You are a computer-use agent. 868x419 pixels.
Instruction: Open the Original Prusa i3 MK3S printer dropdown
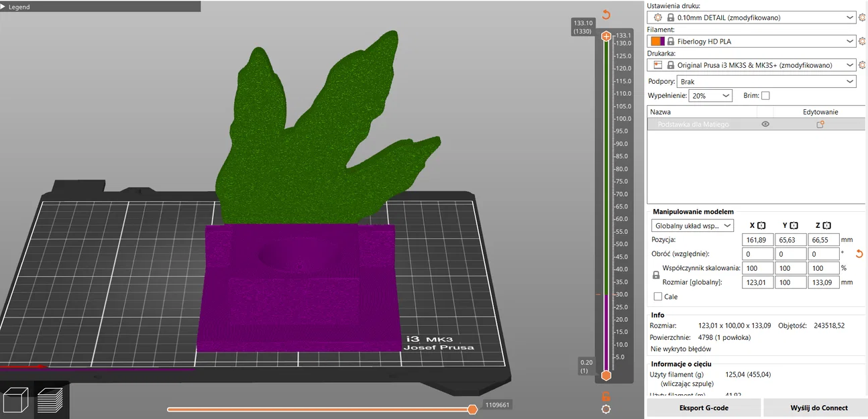click(753, 65)
